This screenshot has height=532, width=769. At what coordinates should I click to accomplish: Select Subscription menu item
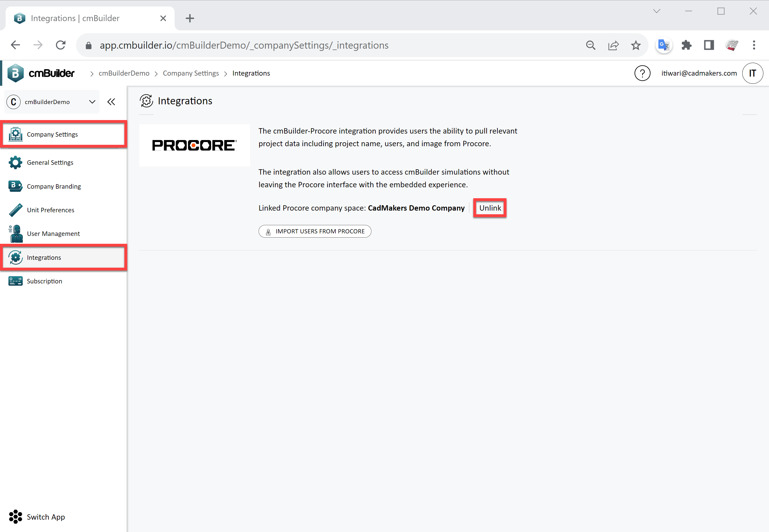tap(63, 281)
